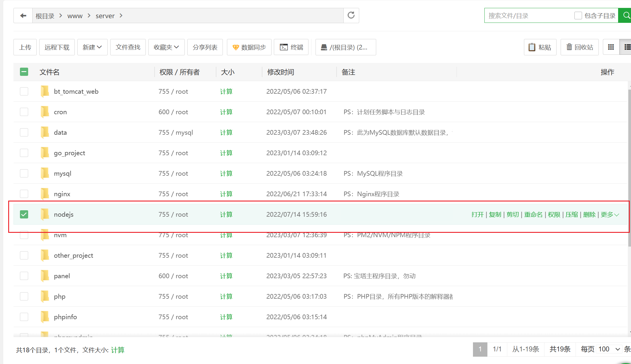Open the 更多 dropdown in nodejs row
Viewport: 631px width, 364px height.
coord(610,214)
